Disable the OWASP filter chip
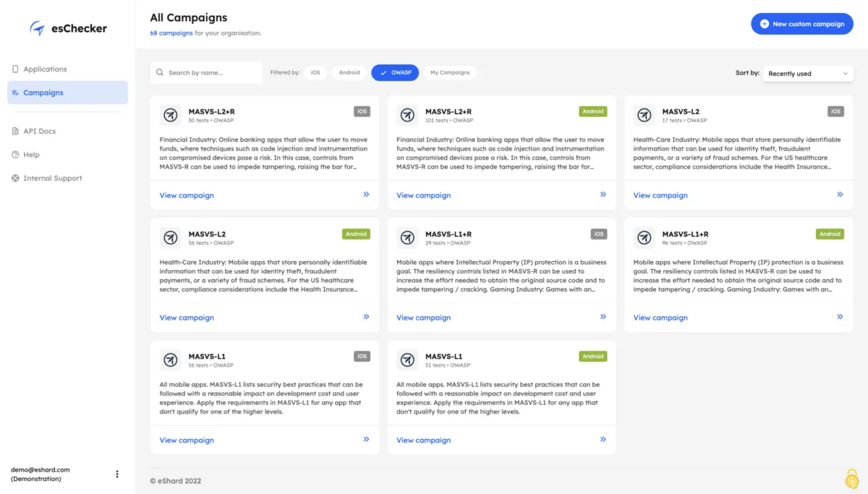 395,72
